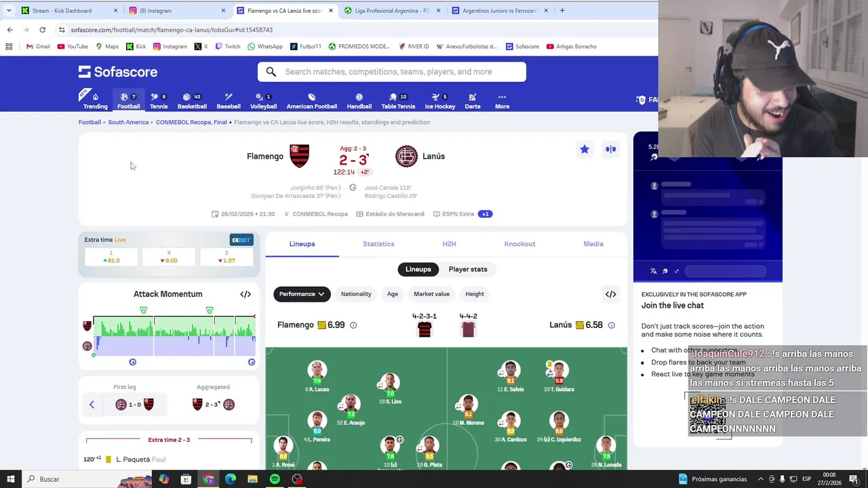Click the embed icon on Attack Momentum

pyautogui.click(x=245, y=294)
